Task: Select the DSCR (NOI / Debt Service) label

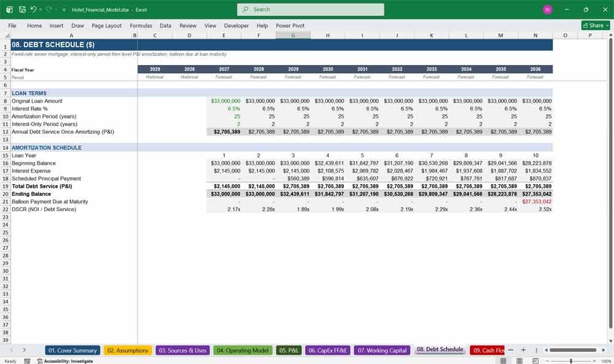Action: pos(44,209)
